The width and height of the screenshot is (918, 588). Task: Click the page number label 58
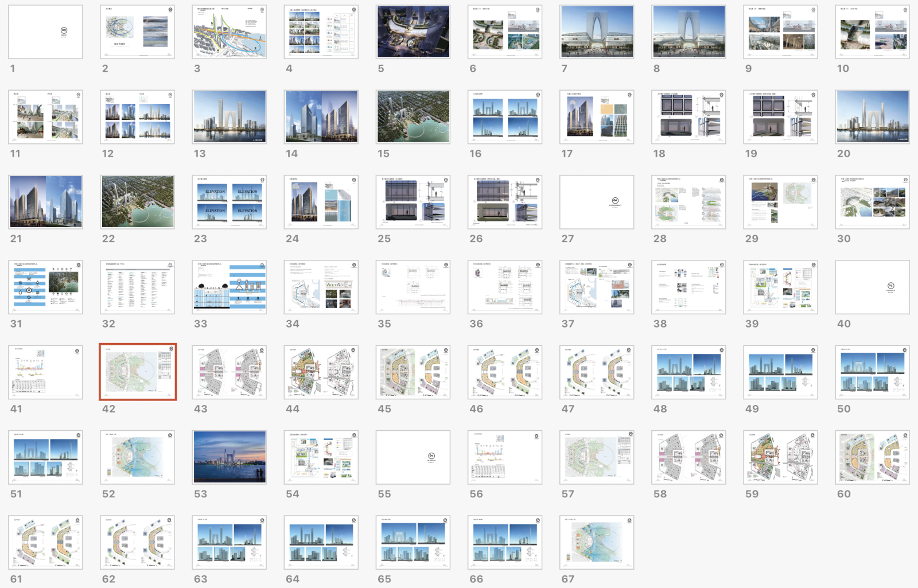(x=660, y=494)
